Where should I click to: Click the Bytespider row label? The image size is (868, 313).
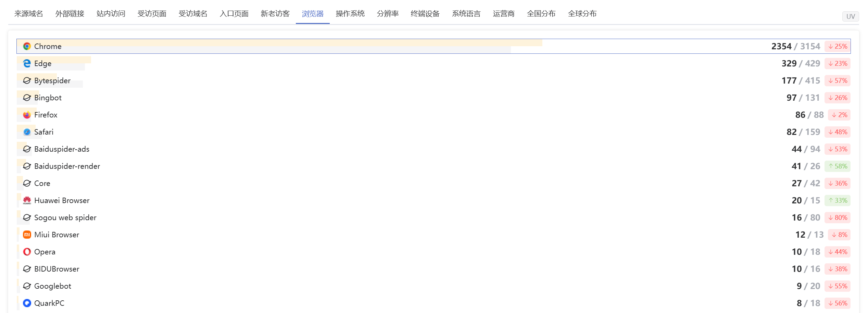tap(52, 80)
